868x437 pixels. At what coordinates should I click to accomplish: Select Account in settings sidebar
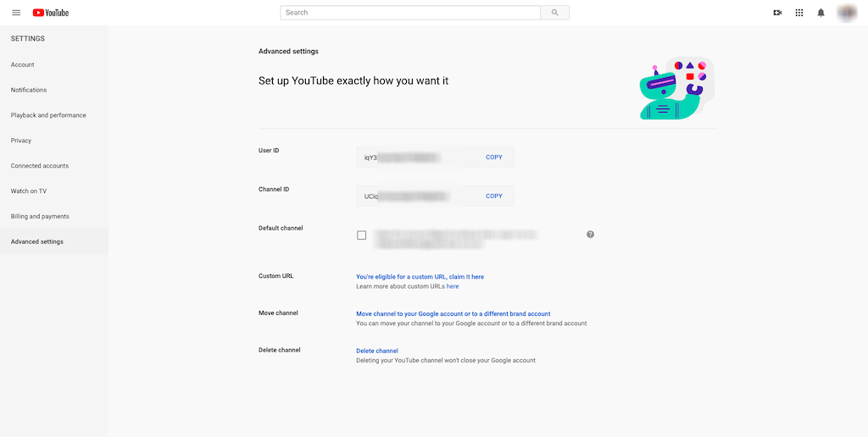(x=23, y=64)
